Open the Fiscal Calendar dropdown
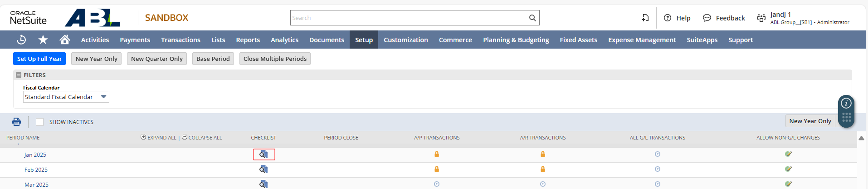The image size is (868, 189). pos(66,97)
